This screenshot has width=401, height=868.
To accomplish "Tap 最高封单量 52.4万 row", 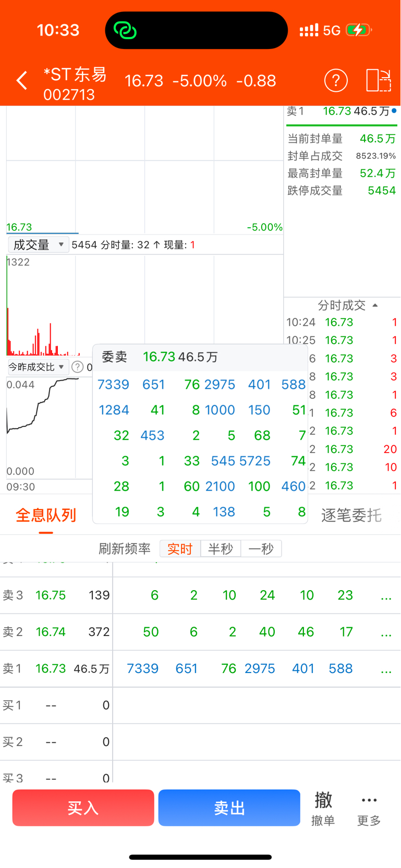I will click(x=342, y=173).
